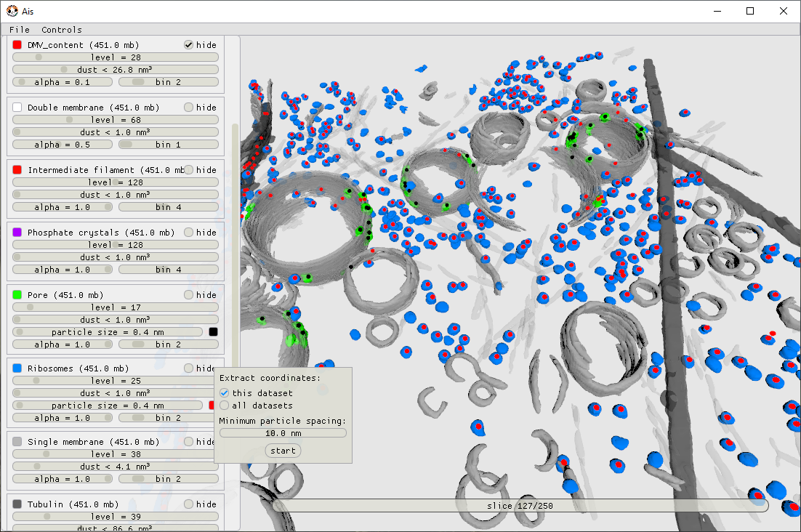Click Double membrane bin 1 slider
Viewport: 801px width, 532px height.
point(169,145)
